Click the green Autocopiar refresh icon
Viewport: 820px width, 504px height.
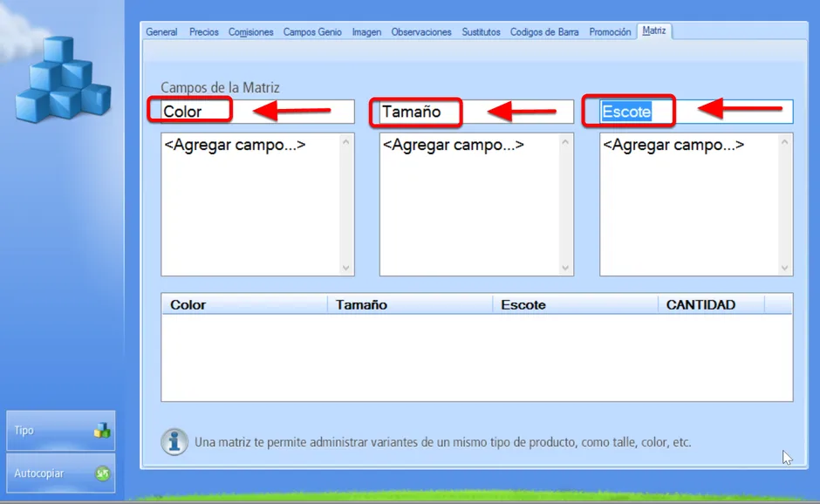point(103,473)
